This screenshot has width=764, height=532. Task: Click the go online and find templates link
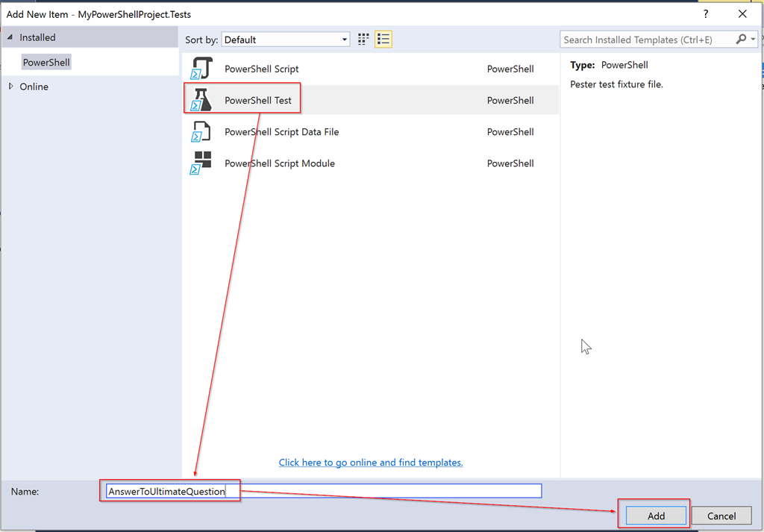tap(371, 463)
